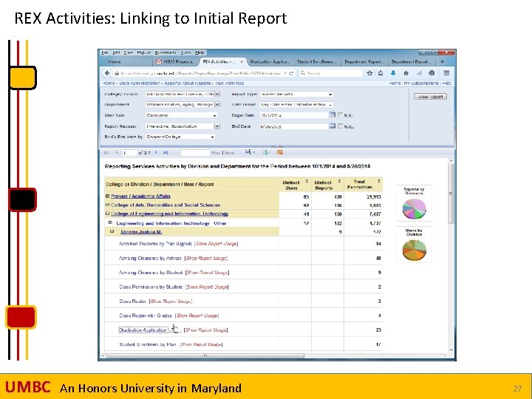Open the Bird's Eye View by dropdown
Viewport: 532px width, 399px height.
[x=180, y=137]
